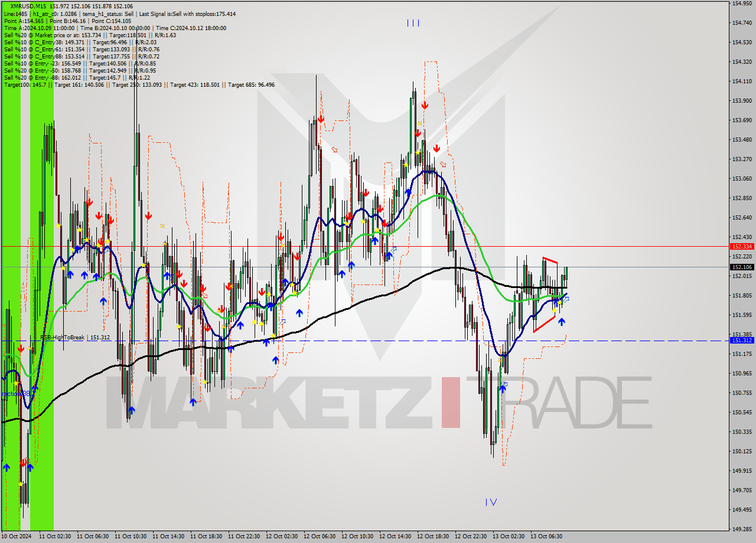Click the black 152.106 current price tag

pos(742,267)
